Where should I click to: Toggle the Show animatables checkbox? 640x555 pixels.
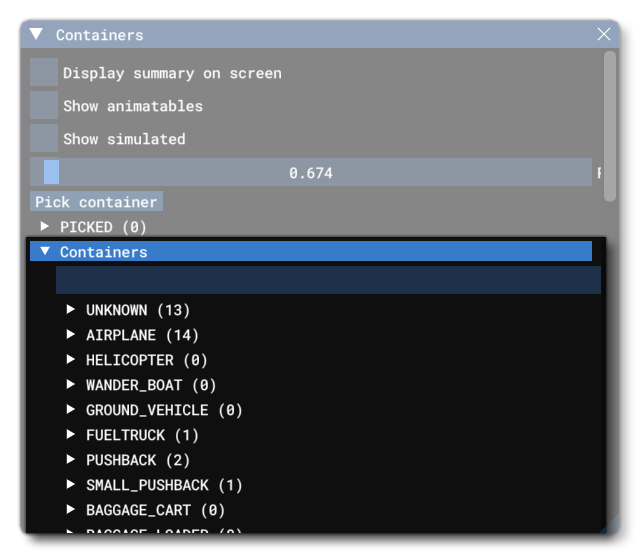(44, 106)
